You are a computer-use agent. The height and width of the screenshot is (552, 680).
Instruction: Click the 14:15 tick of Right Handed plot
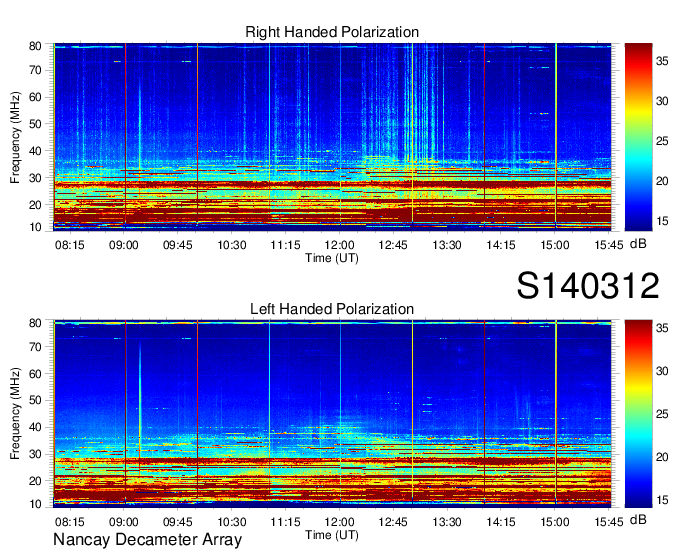pos(501,245)
